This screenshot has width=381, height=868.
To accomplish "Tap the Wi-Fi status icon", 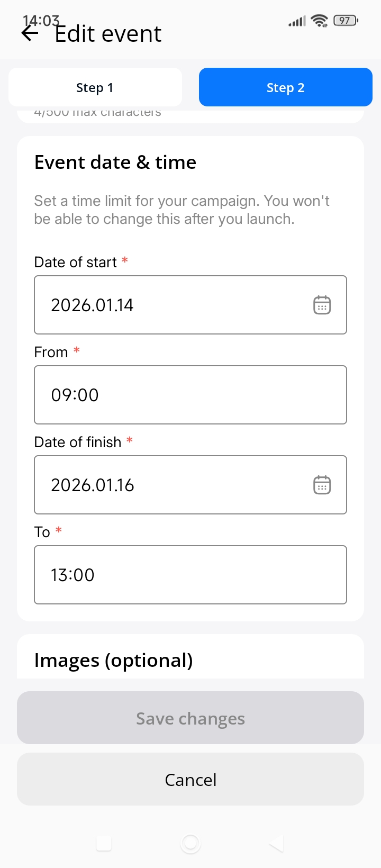I will tap(320, 21).
